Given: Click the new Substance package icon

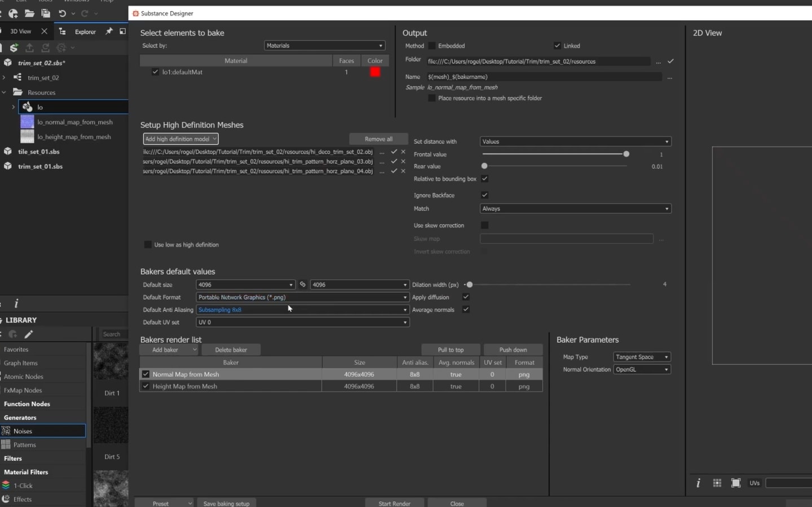Looking at the screenshot, I should coord(13,13).
